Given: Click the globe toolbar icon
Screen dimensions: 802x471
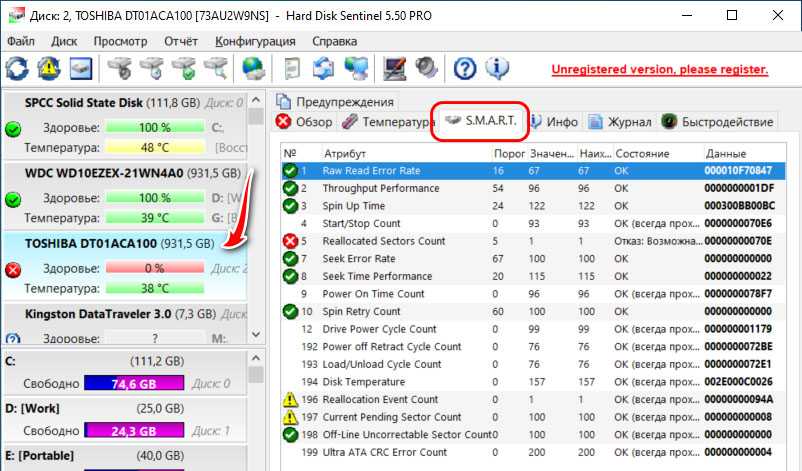Looking at the screenshot, I should coord(253,69).
